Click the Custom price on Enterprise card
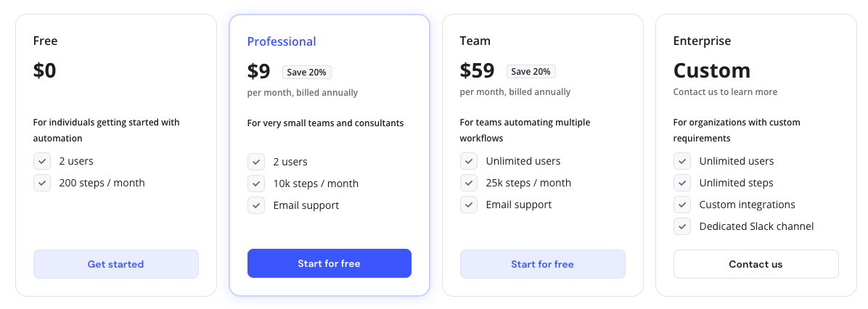Viewport: 868px width, 309px height. coord(711,70)
